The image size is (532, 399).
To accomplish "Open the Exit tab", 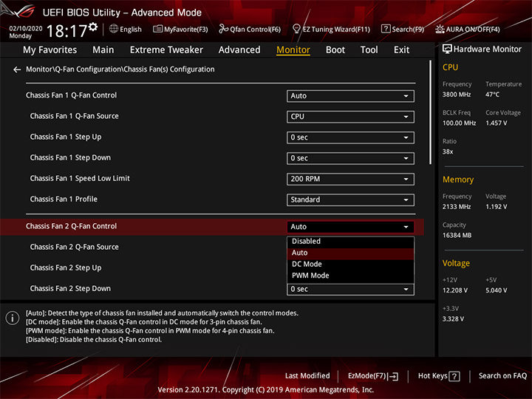I will click(x=401, y=50).
